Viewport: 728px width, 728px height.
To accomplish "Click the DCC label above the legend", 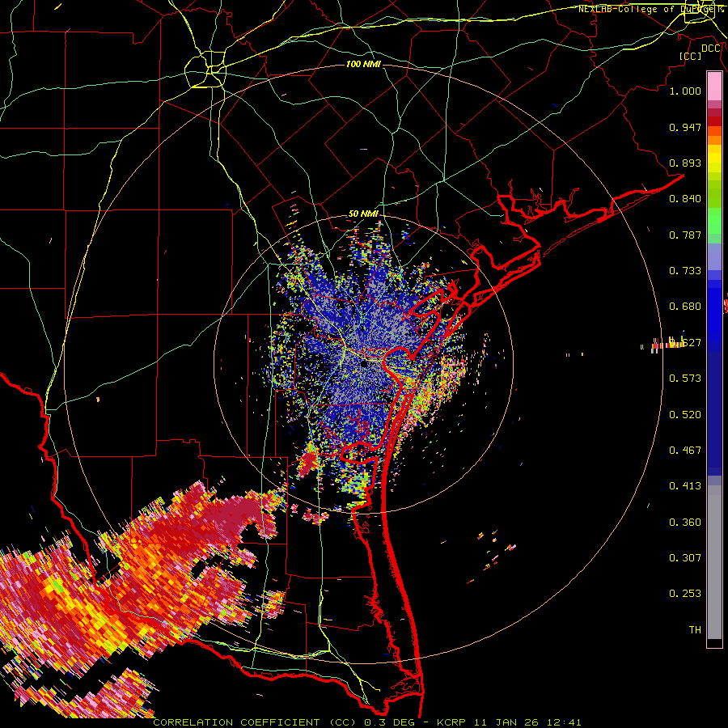I will (x=710, y=49).
